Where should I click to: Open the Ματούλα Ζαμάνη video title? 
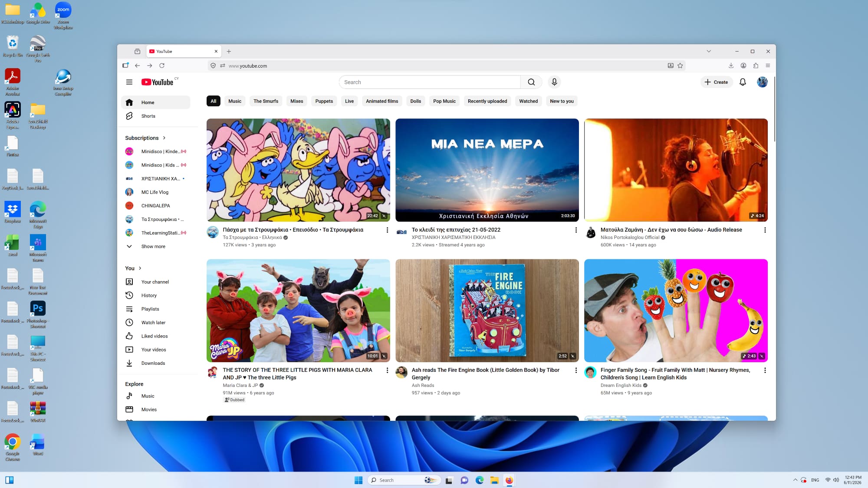tap(671, 230)
